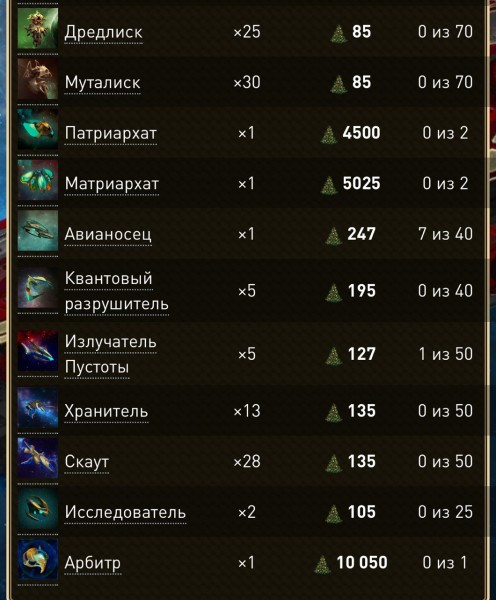Image resolution: width=496 pixels, height=600 pixels.
Task: Select the Авианосец carrier icon
Action: click(38, 231)
